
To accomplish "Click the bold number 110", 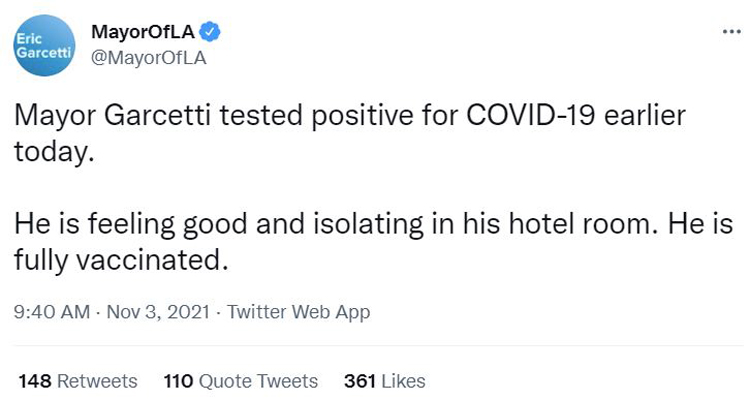I will coord(178,381).
